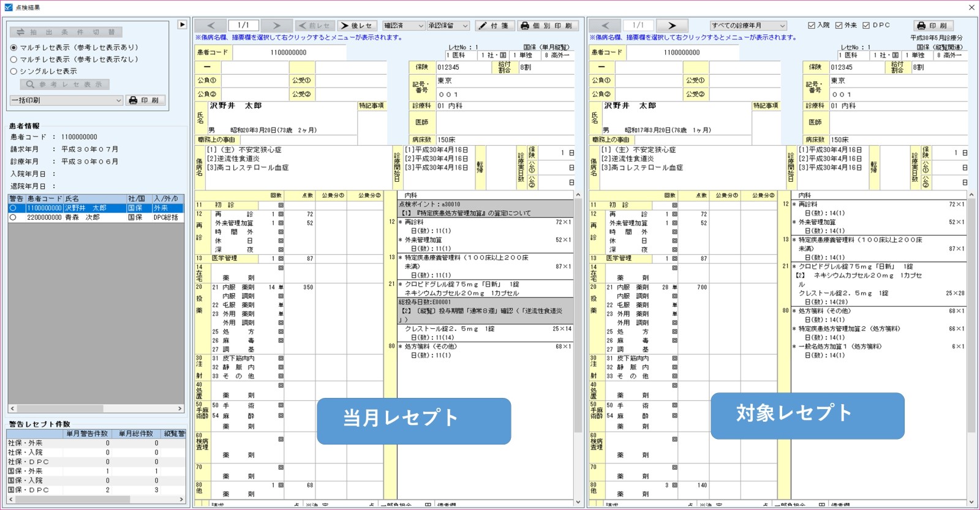
Task: Select マルチレセ表示（参考レセ表示なし） radio option
Action: pos(13,59)
